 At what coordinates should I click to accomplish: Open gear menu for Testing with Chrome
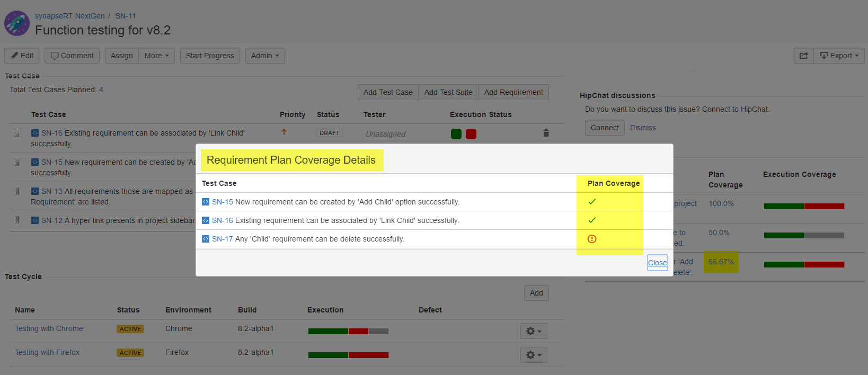533,331
